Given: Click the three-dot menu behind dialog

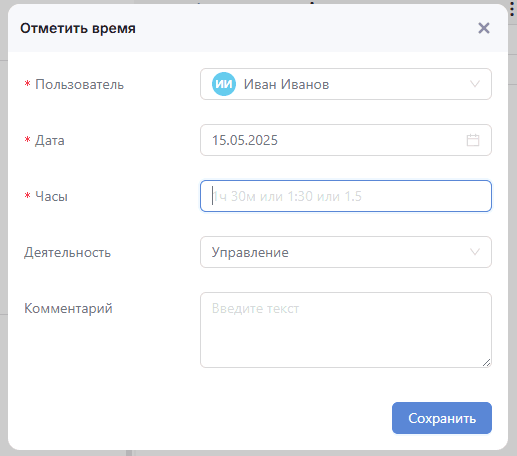Looking at the screenshot, I should (x=512, y=9).
